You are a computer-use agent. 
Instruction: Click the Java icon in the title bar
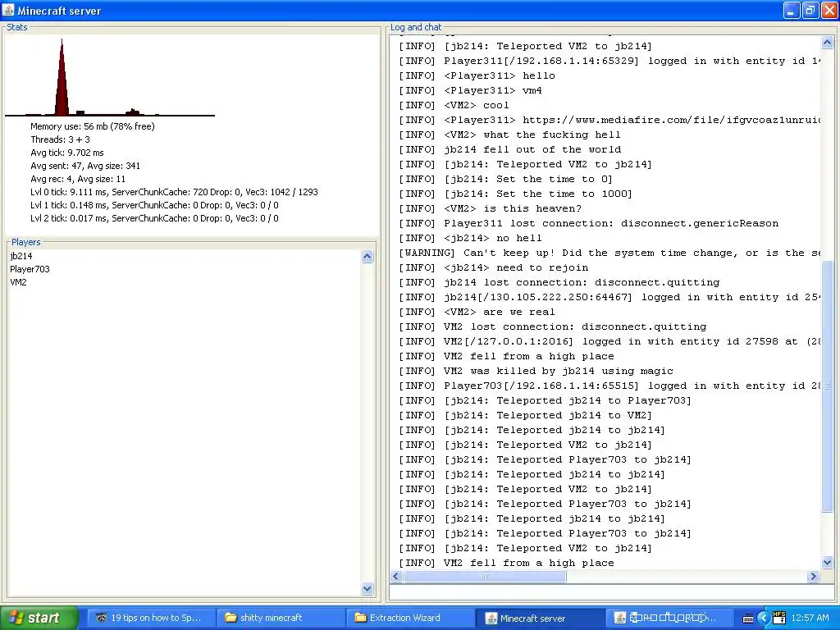coord(8,10)
